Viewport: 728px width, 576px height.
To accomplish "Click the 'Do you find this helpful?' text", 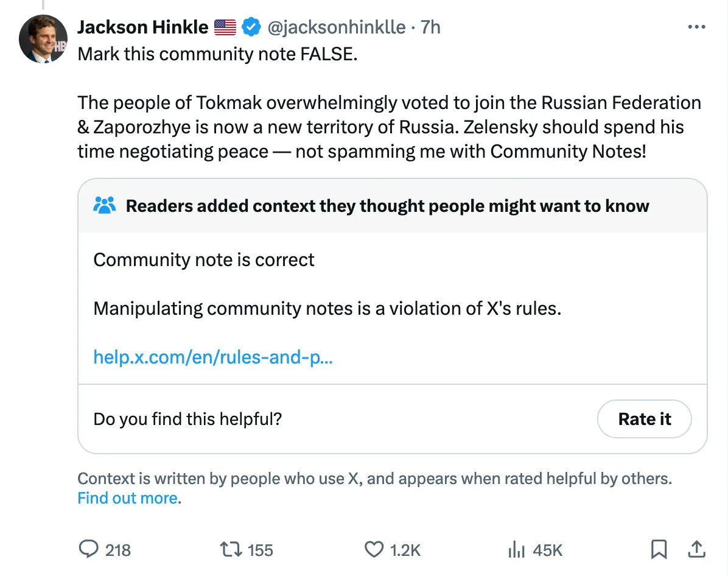I will [187, 419].
